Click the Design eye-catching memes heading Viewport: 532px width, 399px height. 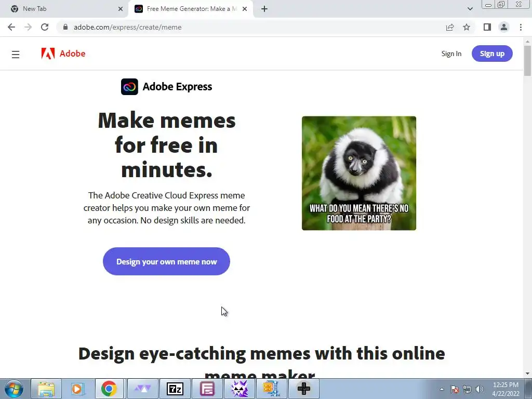(x=261, y=362)
